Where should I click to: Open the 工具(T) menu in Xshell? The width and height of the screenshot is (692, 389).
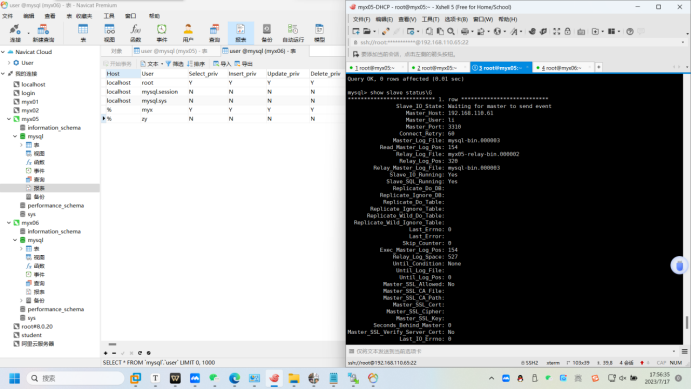pos(430,19)
